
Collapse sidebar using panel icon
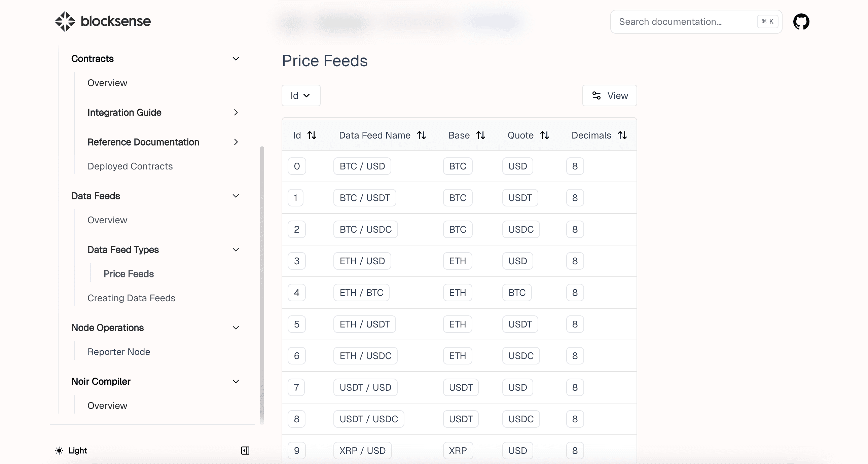[245, 451]
